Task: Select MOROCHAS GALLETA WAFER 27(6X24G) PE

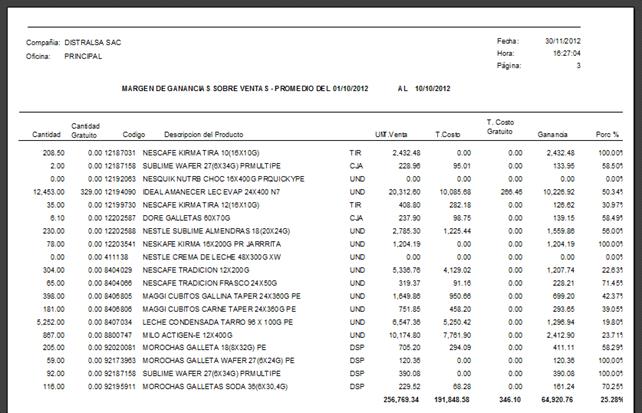Action: click(x=219, y=361)
